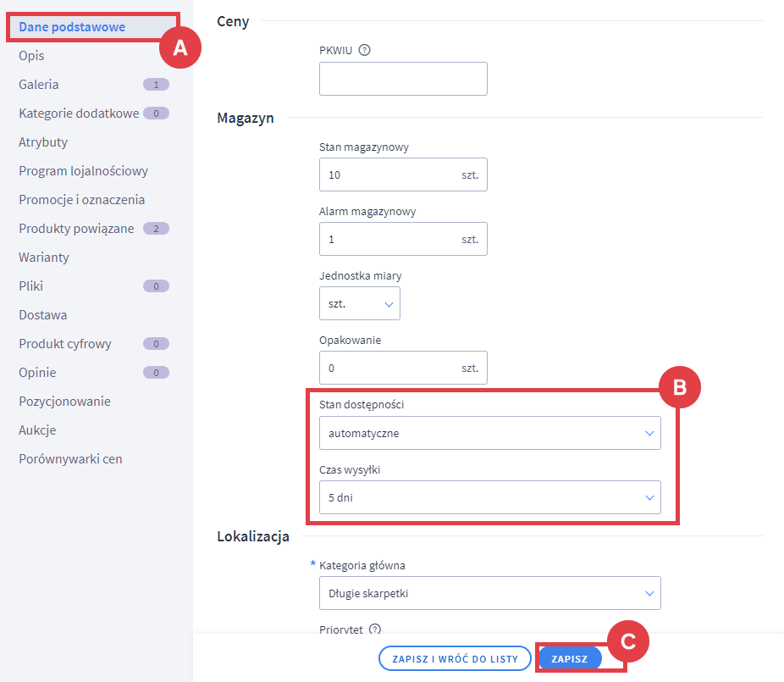The image size is (784, 682).
Task: Click the Zapisz button
Action: coord(569,658)
